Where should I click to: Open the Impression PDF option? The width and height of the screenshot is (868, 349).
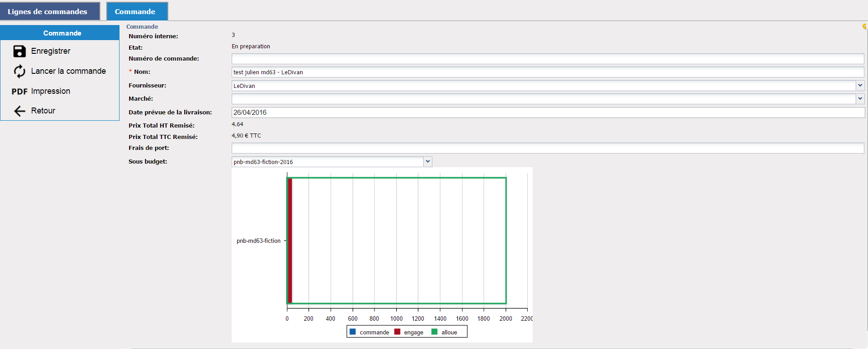pyautogui.click(x=51, y=91)
